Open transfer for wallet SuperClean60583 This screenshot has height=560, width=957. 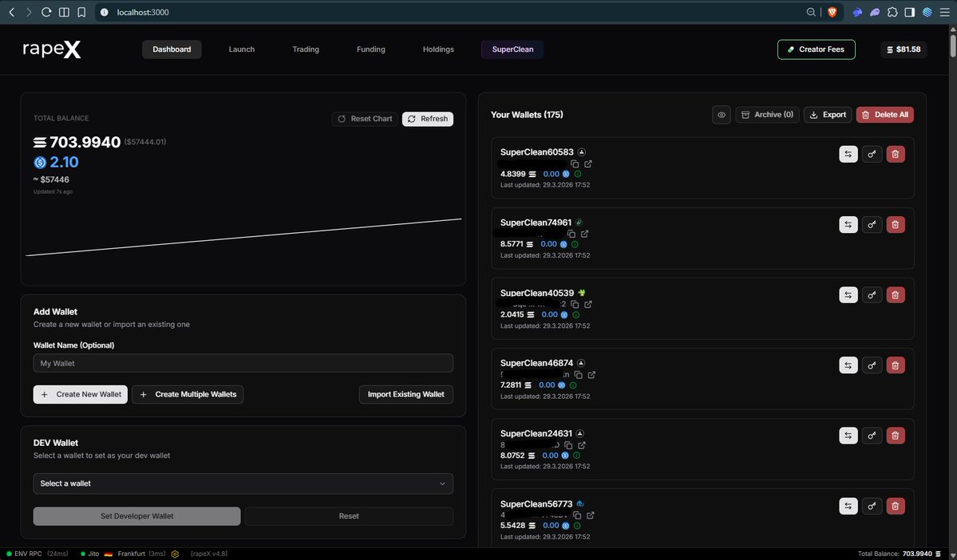coord(848,154)
